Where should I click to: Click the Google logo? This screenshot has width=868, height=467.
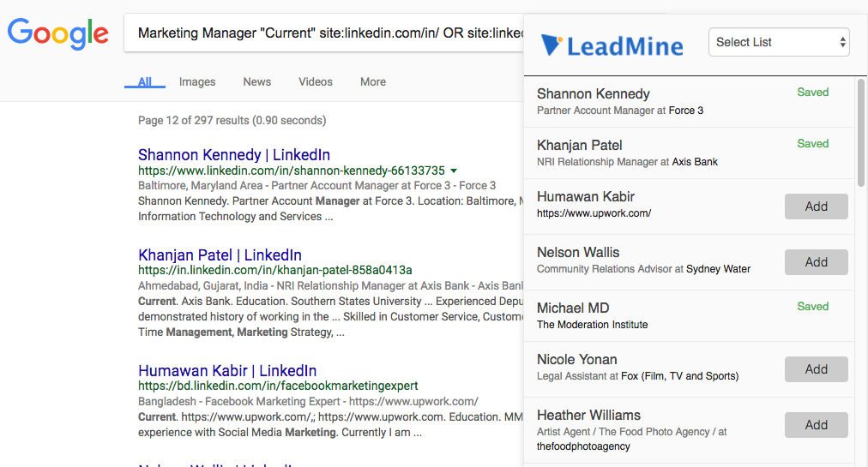[x=57, y=33]
